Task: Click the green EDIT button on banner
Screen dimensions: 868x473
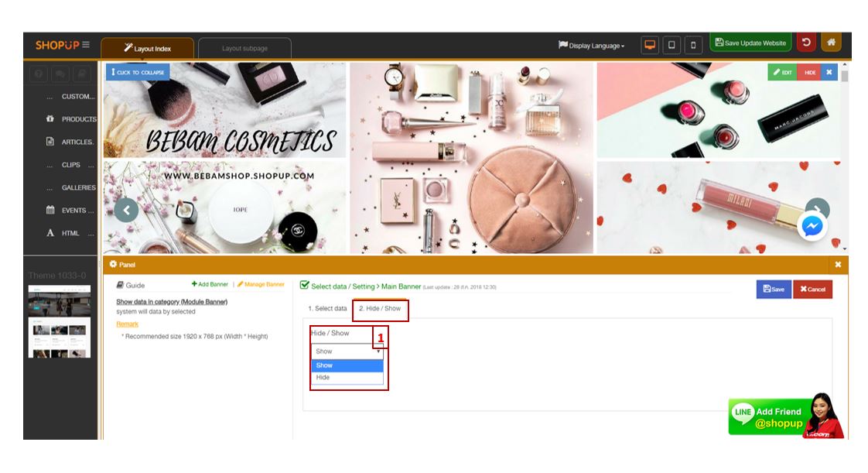Action: 782,72
